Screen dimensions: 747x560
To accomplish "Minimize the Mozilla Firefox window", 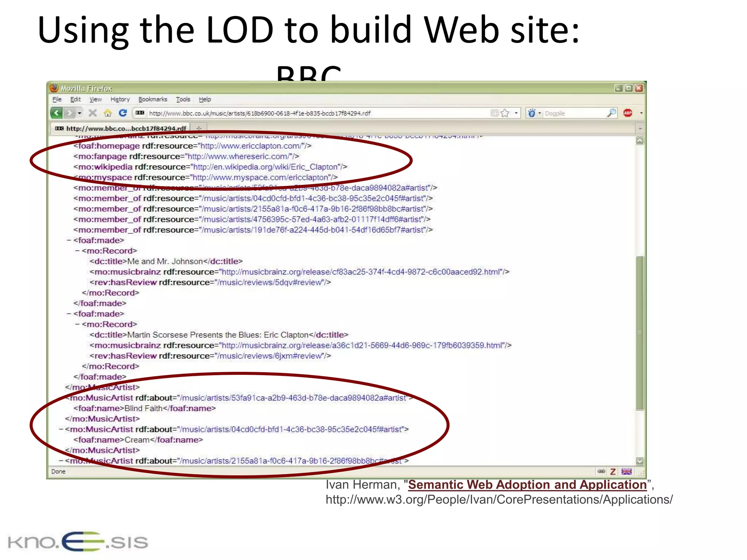I will pyautogui.click(x=619, y=88).
